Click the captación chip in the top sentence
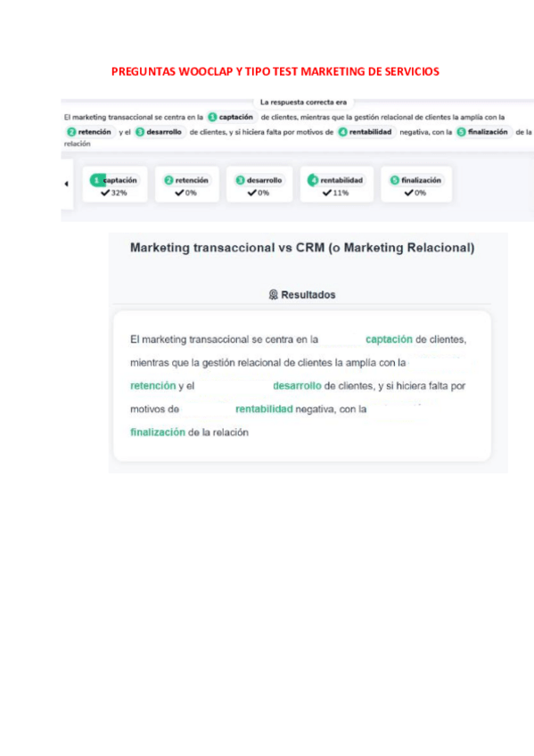Viewport: 534px width, 756px height. coord(231,117)
